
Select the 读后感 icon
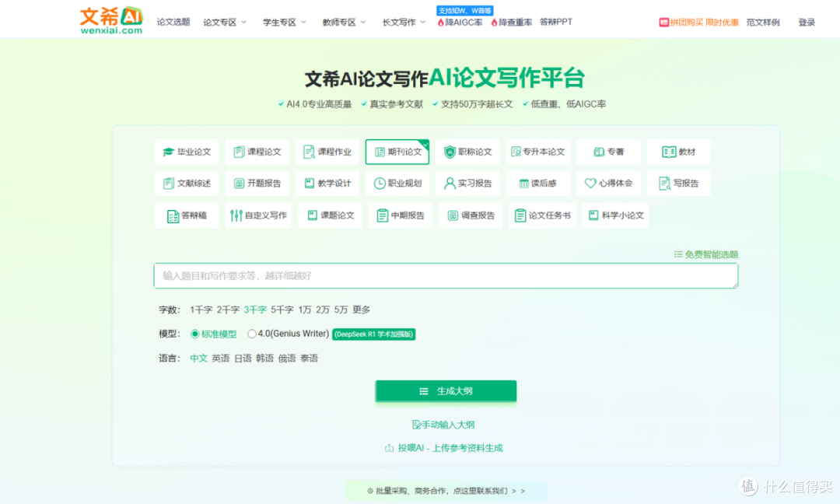523,184
